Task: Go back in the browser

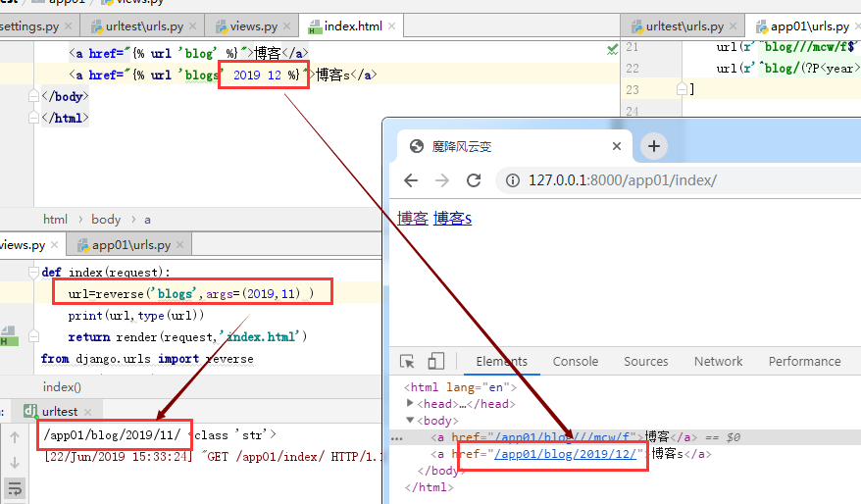Action: click(411, 180)
